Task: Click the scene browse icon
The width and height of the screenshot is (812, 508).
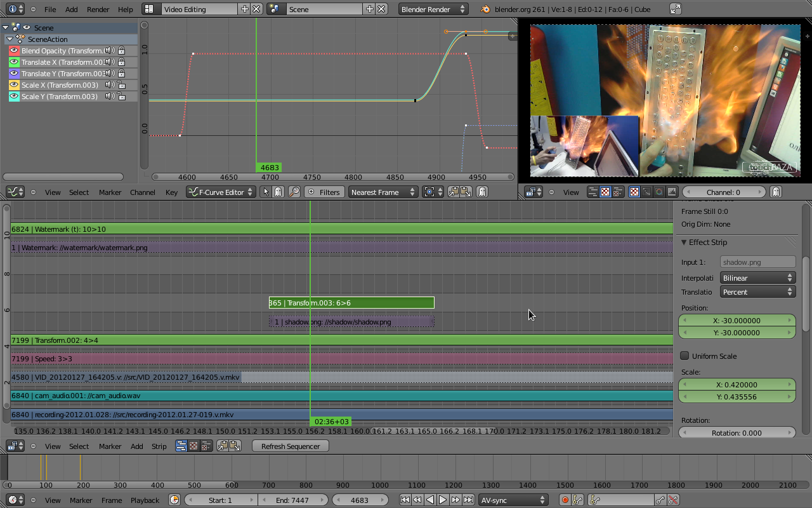Action: (x=275, y=9)
